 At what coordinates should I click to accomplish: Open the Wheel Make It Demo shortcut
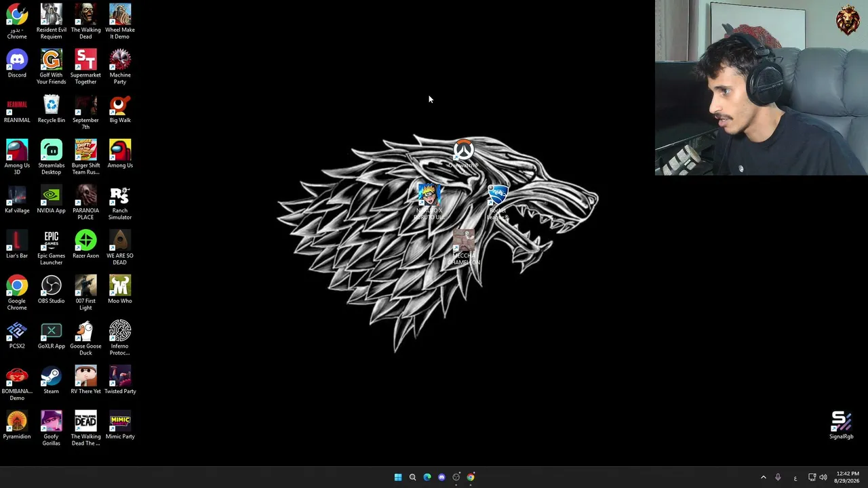[x=120, y=21]
